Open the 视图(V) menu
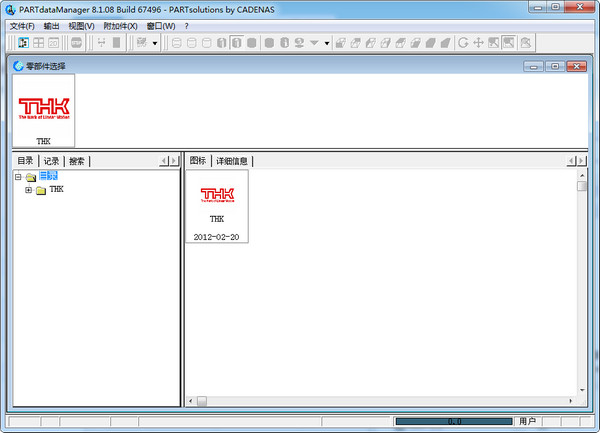The height and width of the screenshot is (433, 600). point(81,26)
